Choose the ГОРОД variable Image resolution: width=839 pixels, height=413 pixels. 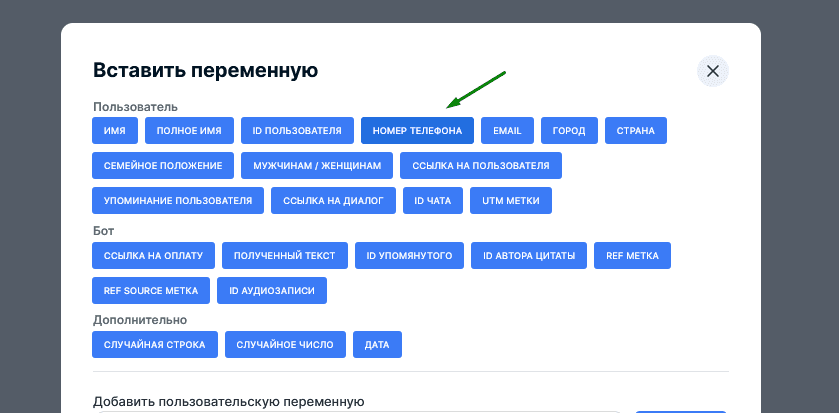coord(570,130)
